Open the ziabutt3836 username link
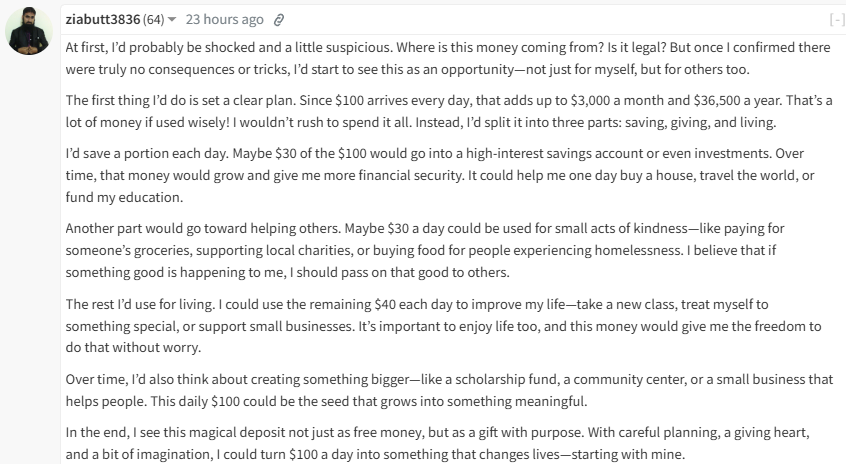 coord(103,20)
